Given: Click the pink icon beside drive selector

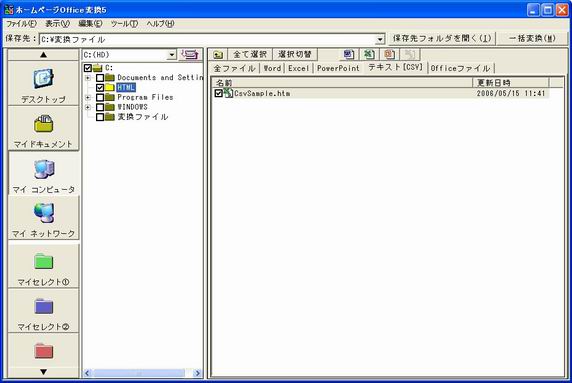Looking at the screenshot, I should 190,55.
